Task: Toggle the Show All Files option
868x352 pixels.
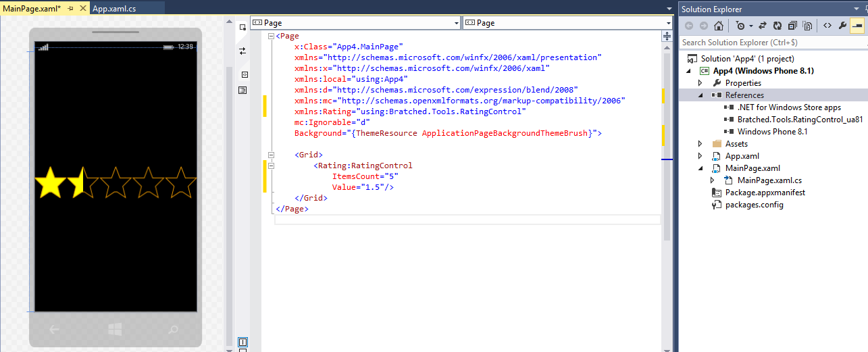Action: coord(807,26)
